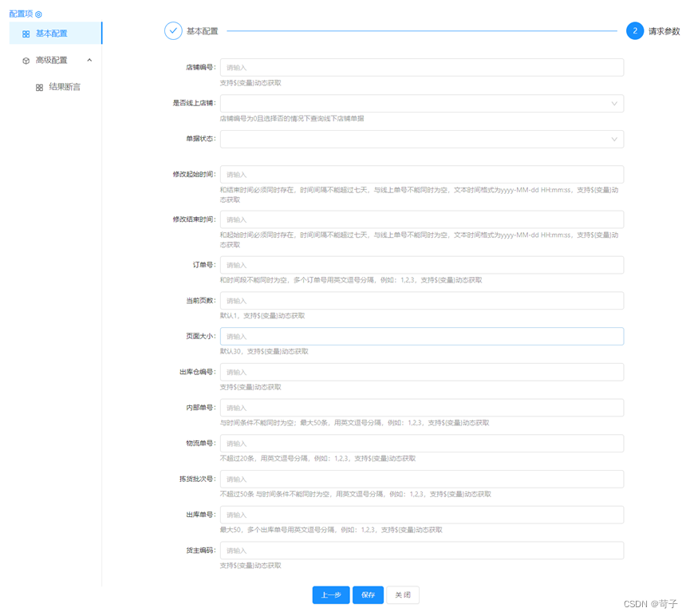Collapse the 高级配置 menu chevron
Viewport: 690px width, 616px height.
tap(90, 60)
